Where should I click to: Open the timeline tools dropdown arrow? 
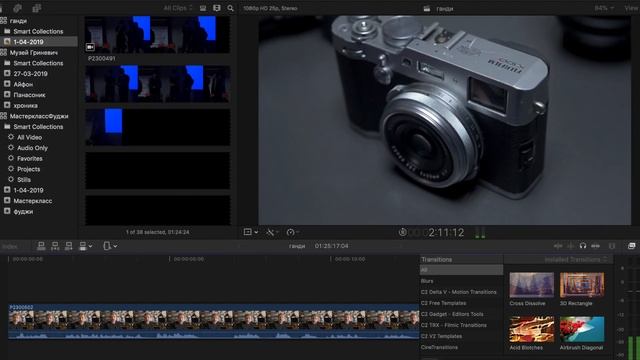[116, 246]
